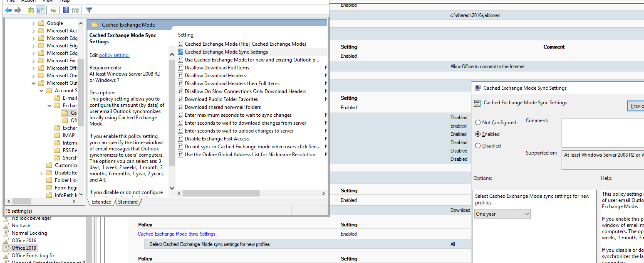Click the Setting column header in policy list
Image resolution: width=644 pixels, height=263 pixels.
coord(186,35)
